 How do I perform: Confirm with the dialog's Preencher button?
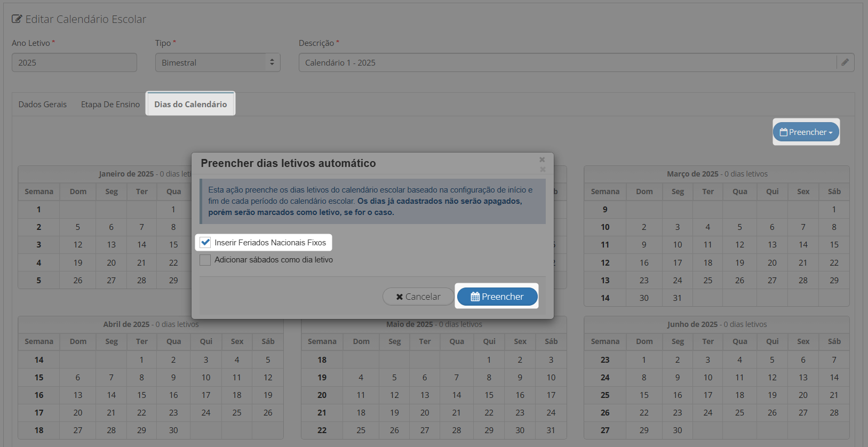tap(497, 297)
